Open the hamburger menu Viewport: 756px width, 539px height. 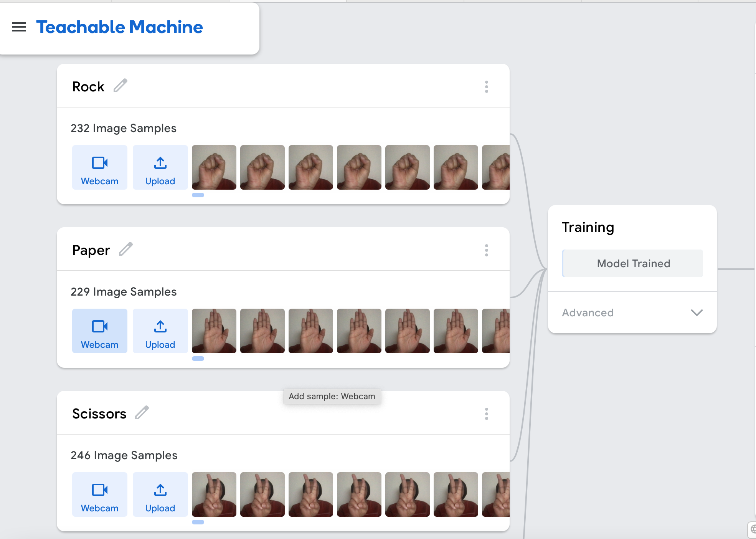[x=19, y=27]
